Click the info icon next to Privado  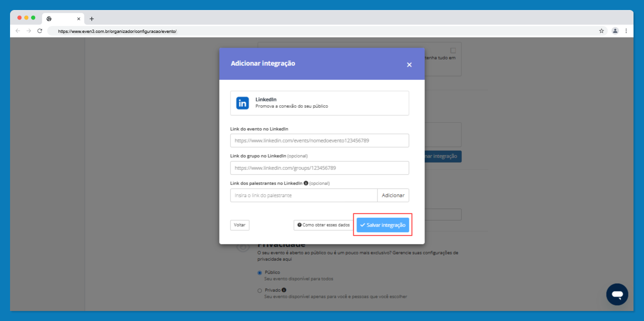pyautogui.click(x=284, y=290)
